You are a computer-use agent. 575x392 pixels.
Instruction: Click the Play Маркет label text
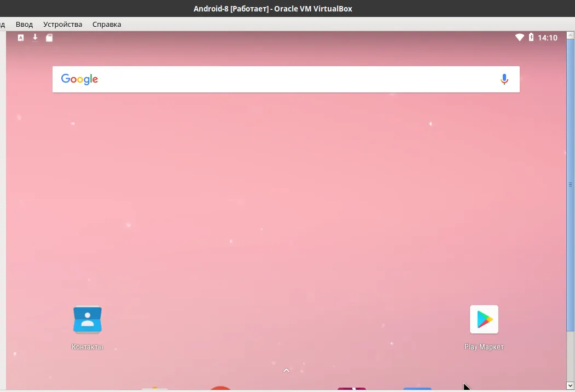pos(484,347)
